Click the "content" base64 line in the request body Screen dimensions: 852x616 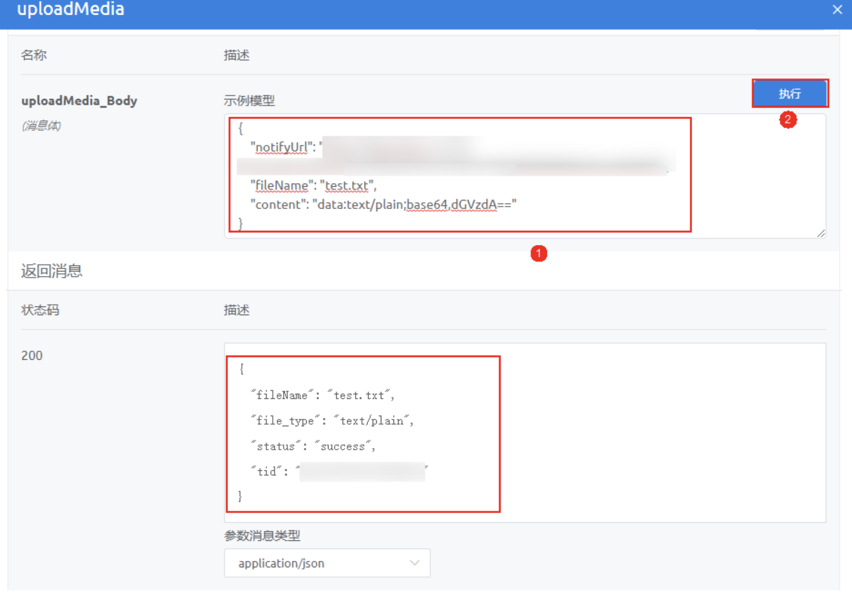(383, 204)
